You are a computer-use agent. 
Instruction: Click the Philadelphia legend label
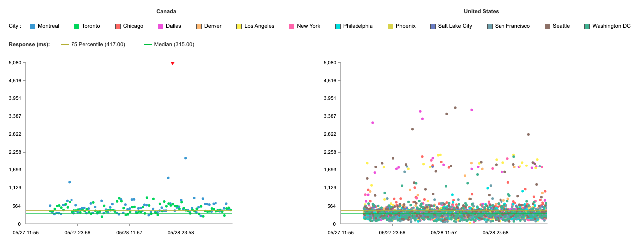[x=358, y=26]
